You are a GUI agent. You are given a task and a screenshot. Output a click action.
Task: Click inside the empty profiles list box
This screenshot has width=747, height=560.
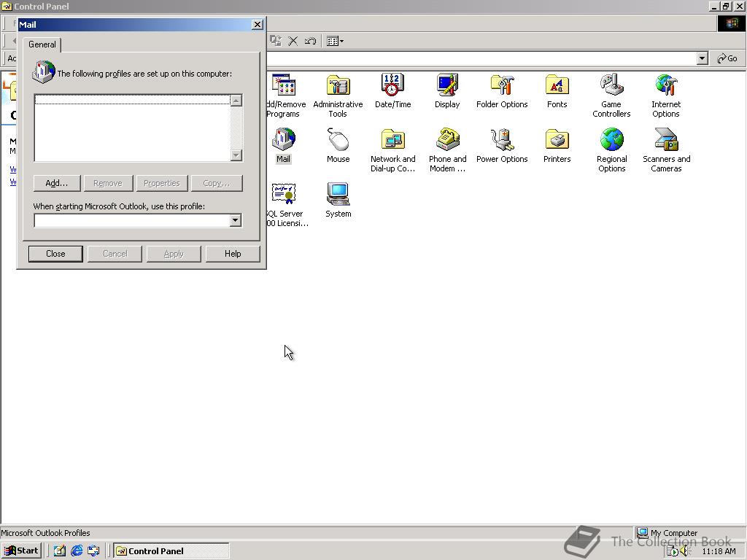[x=133, y=128]
